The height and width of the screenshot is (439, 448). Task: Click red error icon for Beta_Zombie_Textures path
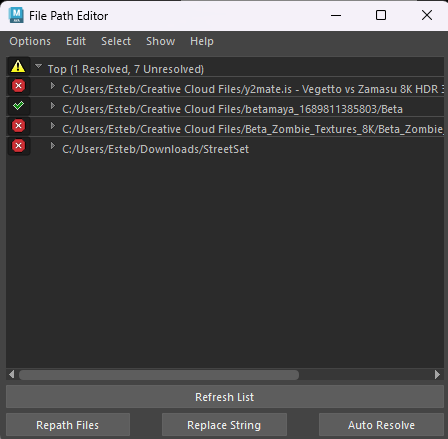pos(18,126)
